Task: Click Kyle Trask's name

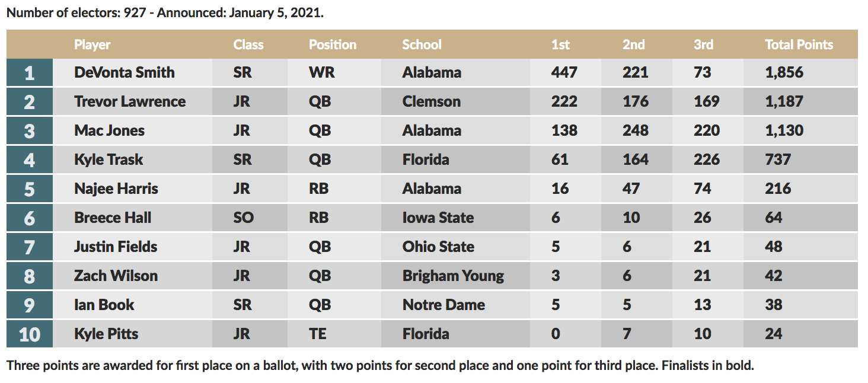Action: click(x=109, y=159)
